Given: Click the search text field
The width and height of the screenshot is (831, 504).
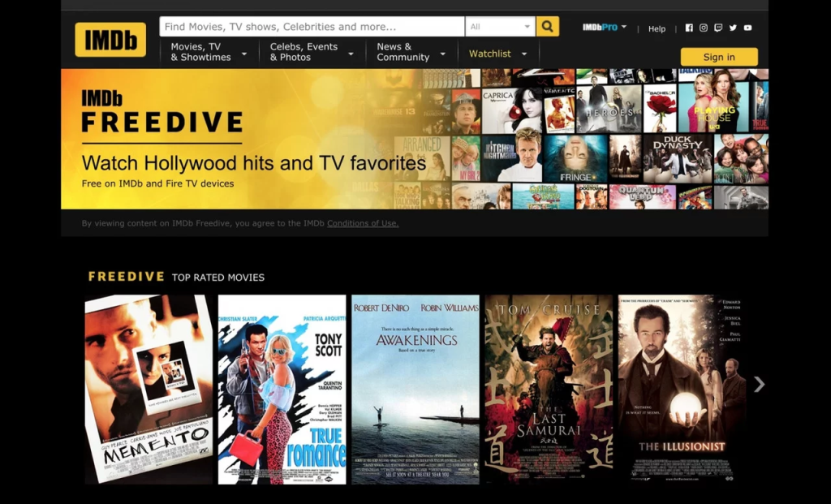Looking at the screenshot, I should click(312, 27).
